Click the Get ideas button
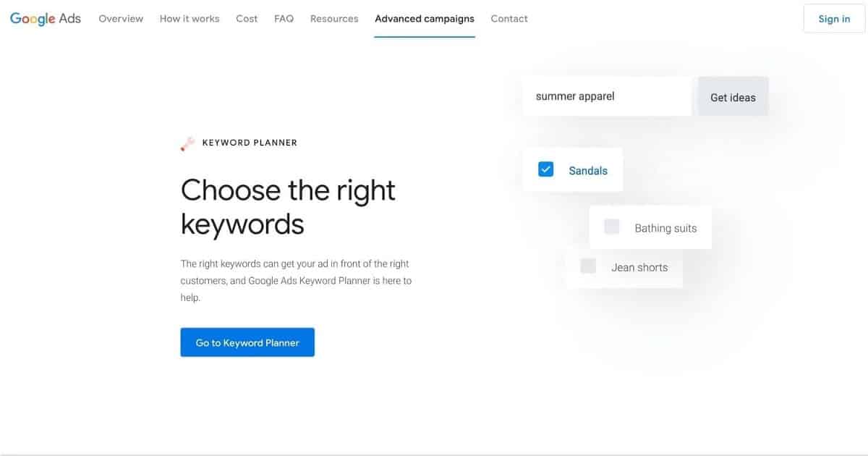The height and width of the screenshot is (456, 868). (x=733, y=96)
